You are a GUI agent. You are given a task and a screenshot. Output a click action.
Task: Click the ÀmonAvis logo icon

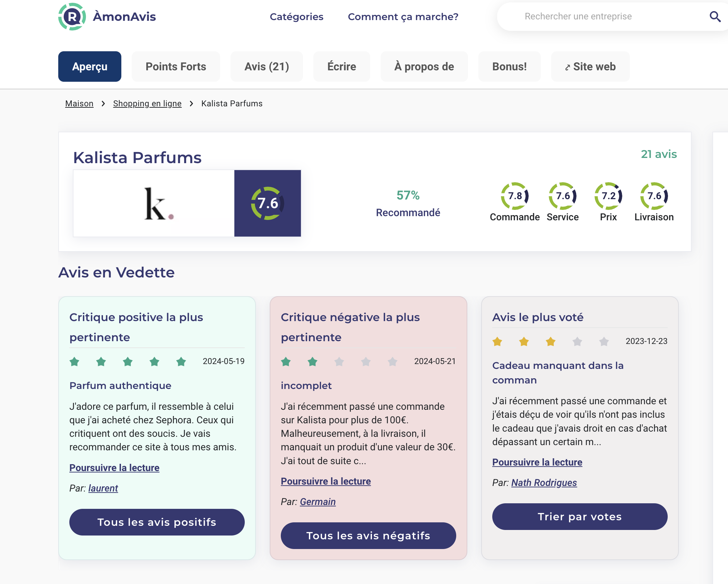[x=72, y=16]
